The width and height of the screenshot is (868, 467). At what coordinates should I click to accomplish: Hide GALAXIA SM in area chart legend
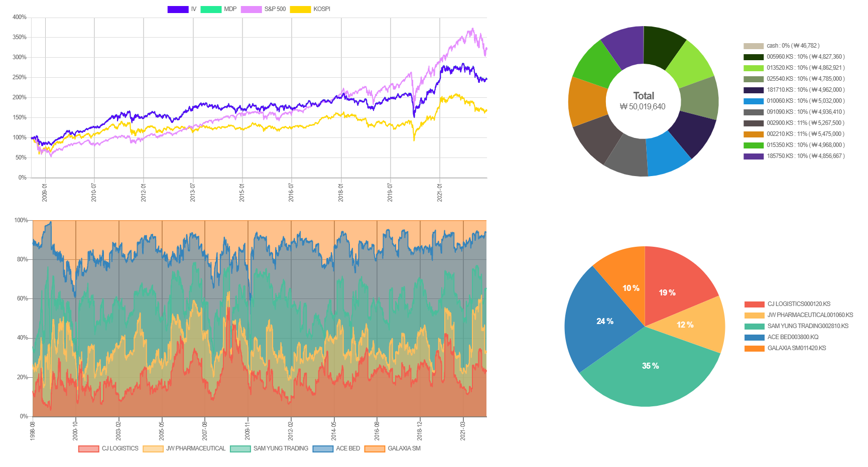(393, 448)
